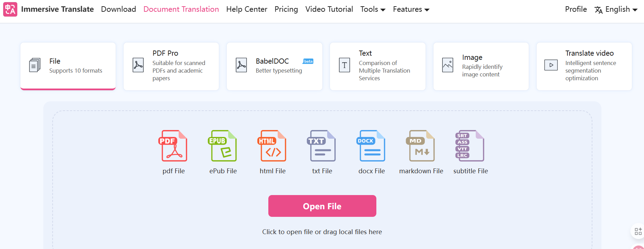Select the subtitle file type icon
Screen dimensions: 644x249
coord(470,146)
